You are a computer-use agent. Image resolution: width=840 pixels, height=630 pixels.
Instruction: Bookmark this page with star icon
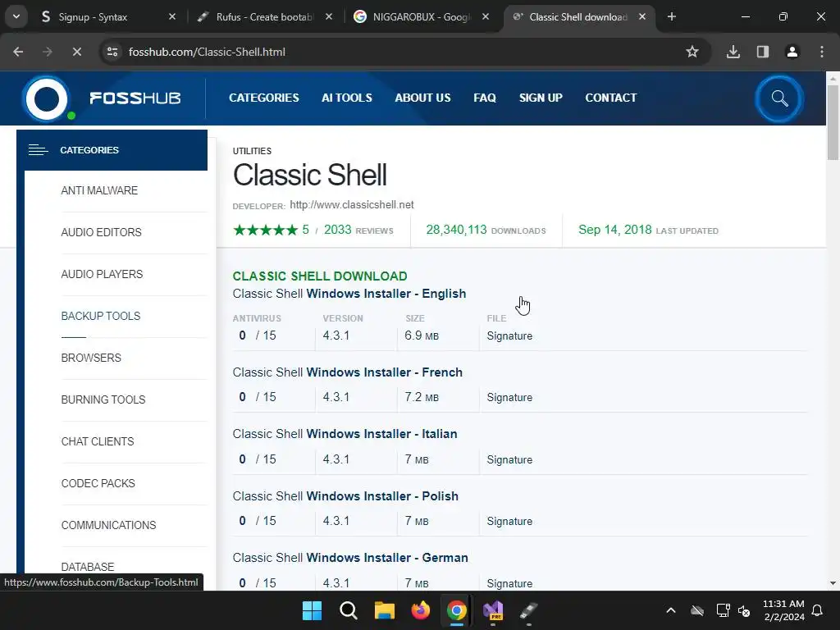pyautogui.click(x=692, y=52)
